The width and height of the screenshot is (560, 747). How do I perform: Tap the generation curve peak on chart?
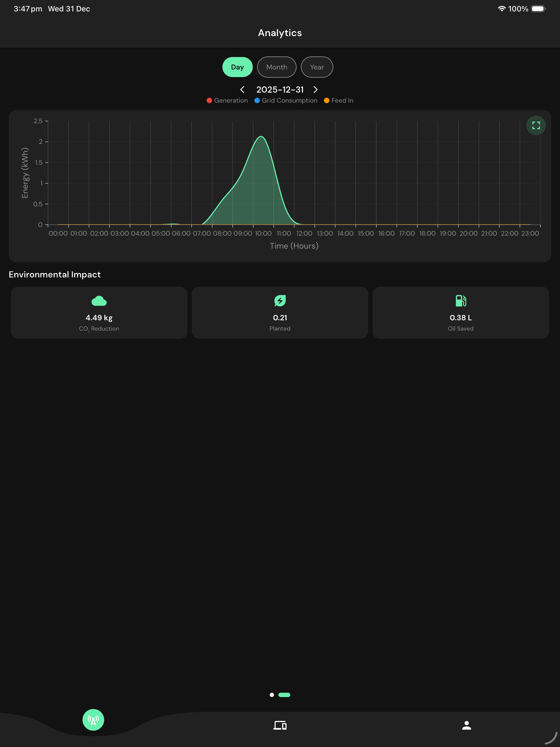click(x=261, y=137)
